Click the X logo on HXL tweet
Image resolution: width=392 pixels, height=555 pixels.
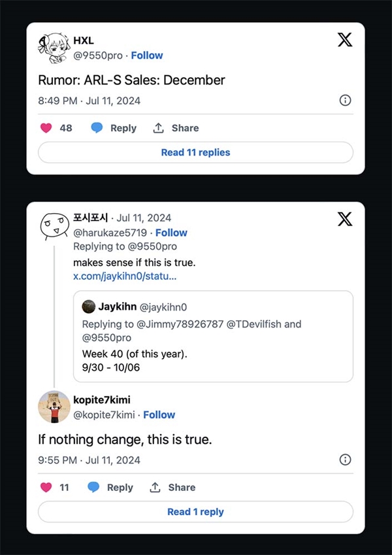point(345,40)
